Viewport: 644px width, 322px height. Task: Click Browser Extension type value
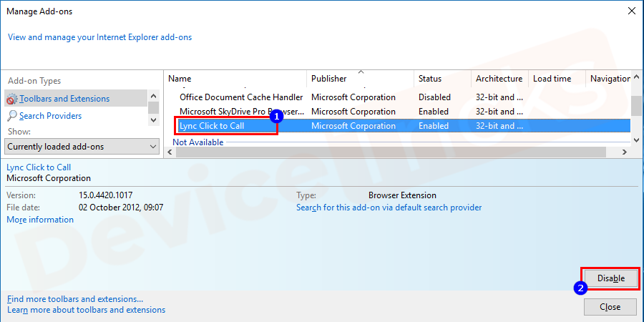click(402, 195)
